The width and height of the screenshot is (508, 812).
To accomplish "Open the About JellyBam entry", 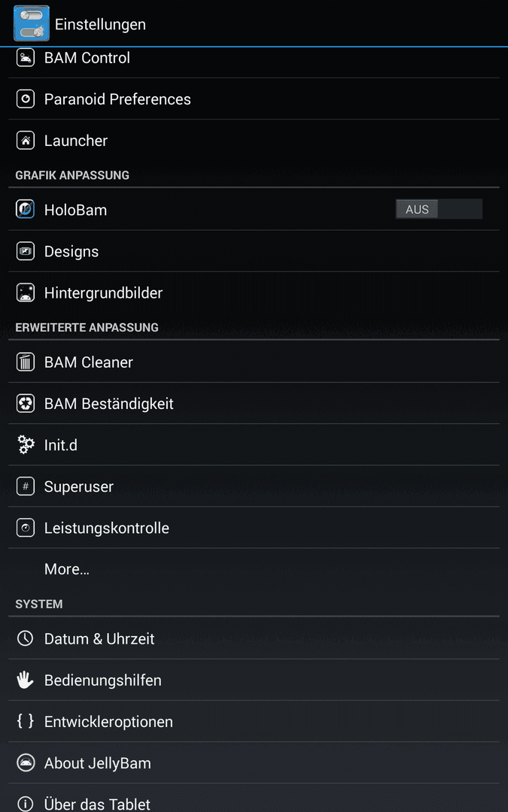I will (x=254, y=763).
